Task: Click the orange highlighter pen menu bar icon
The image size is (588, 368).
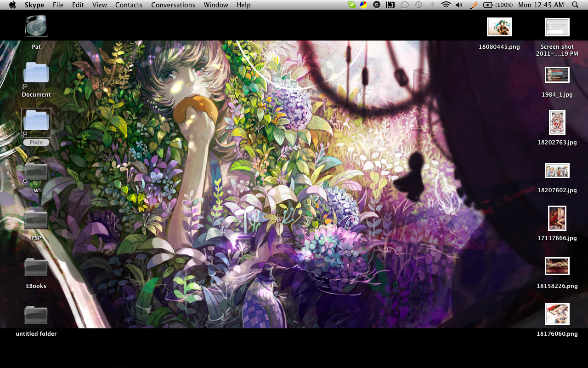Action: click(474, 5)
